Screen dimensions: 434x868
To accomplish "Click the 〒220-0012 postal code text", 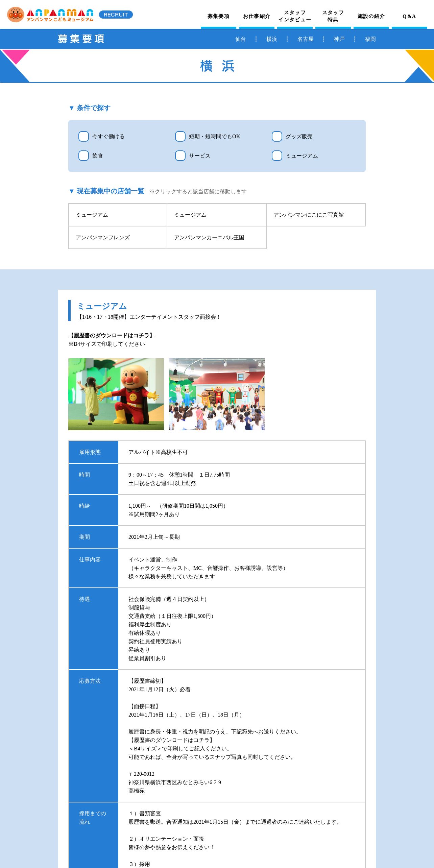I will point(141,774).
